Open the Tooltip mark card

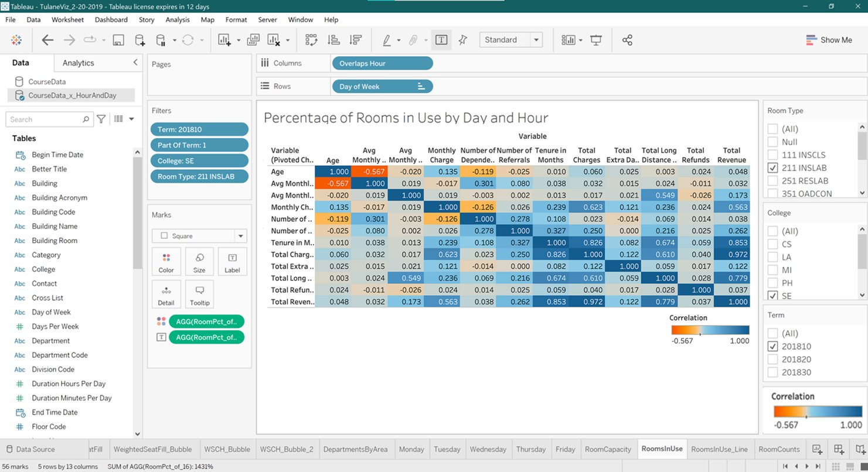coord(199,295)
